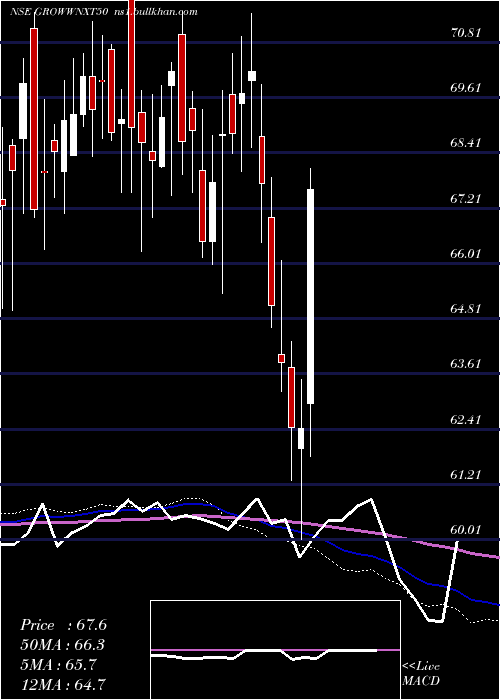Click the 63.61 price axis label
This screenshot has width=500, height=700.
[x=466, y=363]
